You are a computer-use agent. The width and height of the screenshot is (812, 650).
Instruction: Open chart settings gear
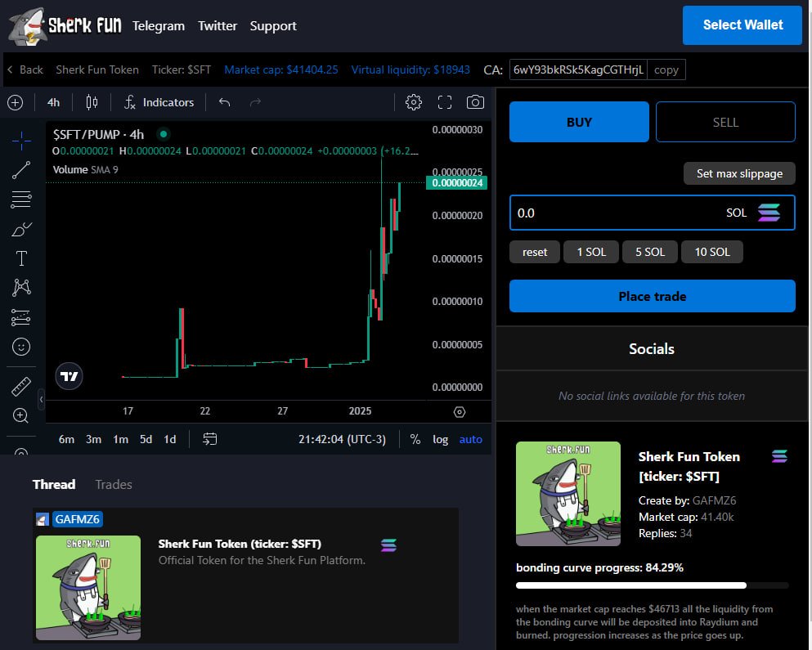point(413,102)
